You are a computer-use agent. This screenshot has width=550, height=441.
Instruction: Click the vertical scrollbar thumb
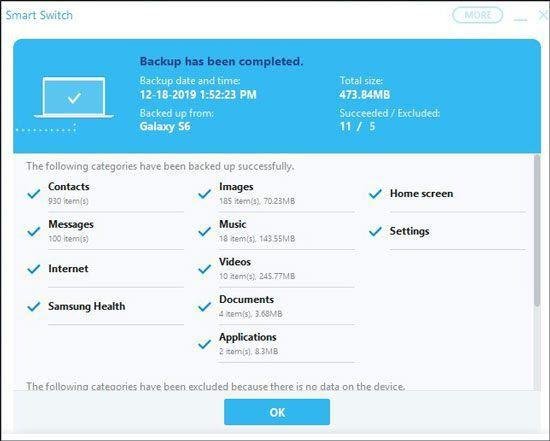coord(537,230)
